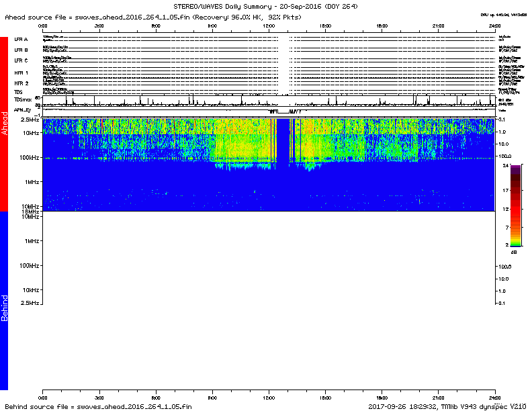Click the HFR 1 row label
Screen dimensions: 532x411
pos(21,72)
